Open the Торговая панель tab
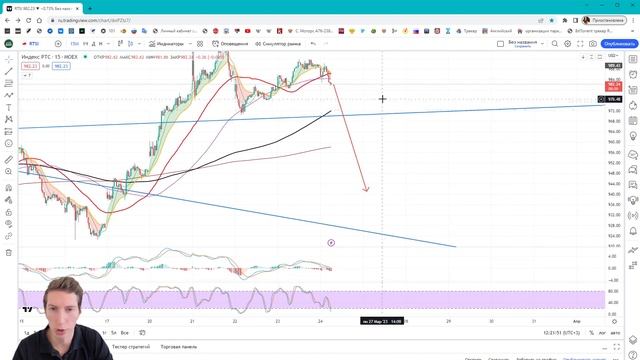This screenshot has height=360, width=640. click(x=179, y=347)
